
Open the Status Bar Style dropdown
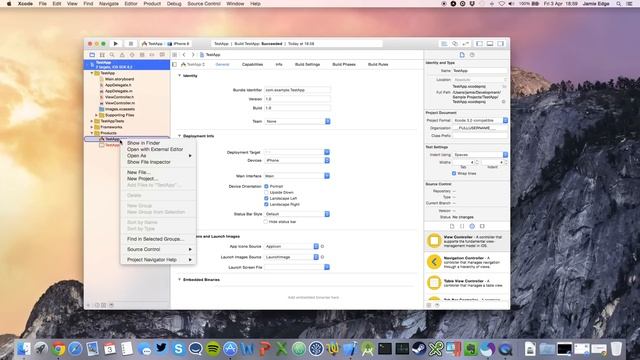tap(297, 214)
